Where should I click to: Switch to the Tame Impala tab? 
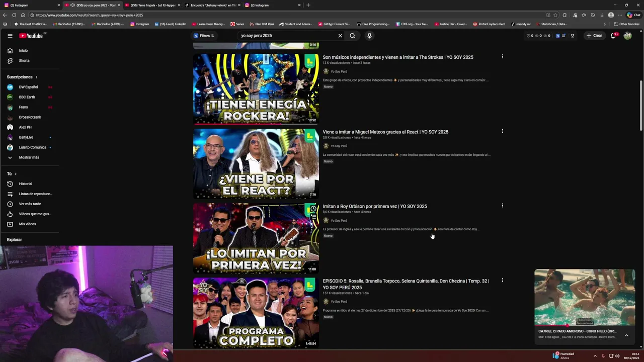pos(152,5)
